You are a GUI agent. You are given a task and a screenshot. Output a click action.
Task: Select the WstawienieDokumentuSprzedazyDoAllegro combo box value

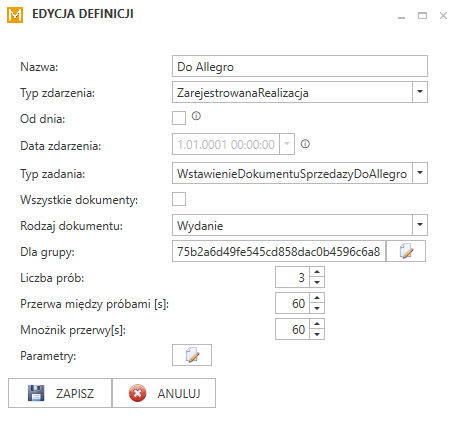292,173
